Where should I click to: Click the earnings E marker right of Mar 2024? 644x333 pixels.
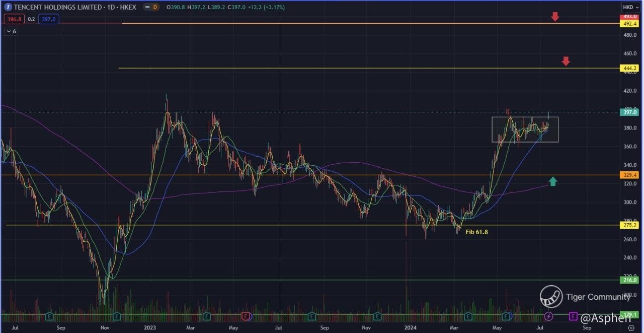[x=468, y=316]
